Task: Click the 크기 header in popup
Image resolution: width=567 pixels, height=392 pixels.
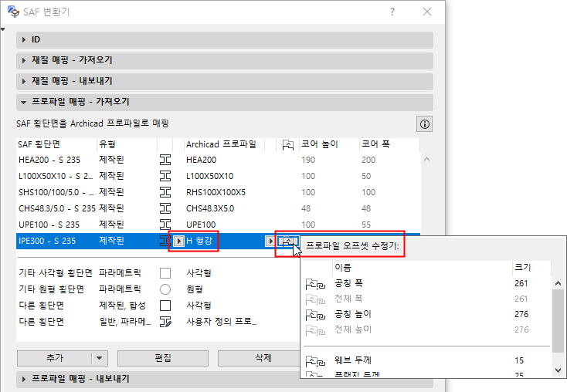Action: [x=531, y=268]
